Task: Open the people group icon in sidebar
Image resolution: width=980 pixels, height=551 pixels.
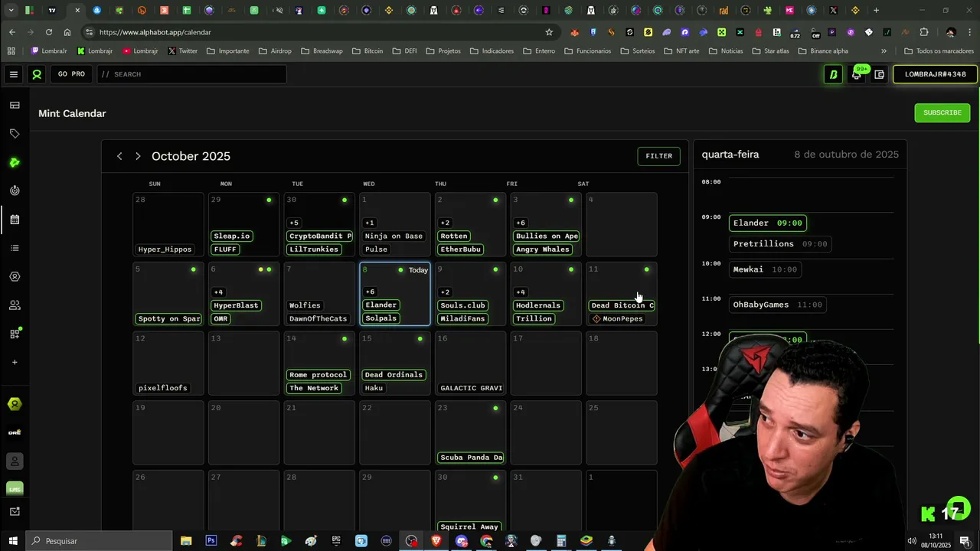Action: [x=15, y=305]
